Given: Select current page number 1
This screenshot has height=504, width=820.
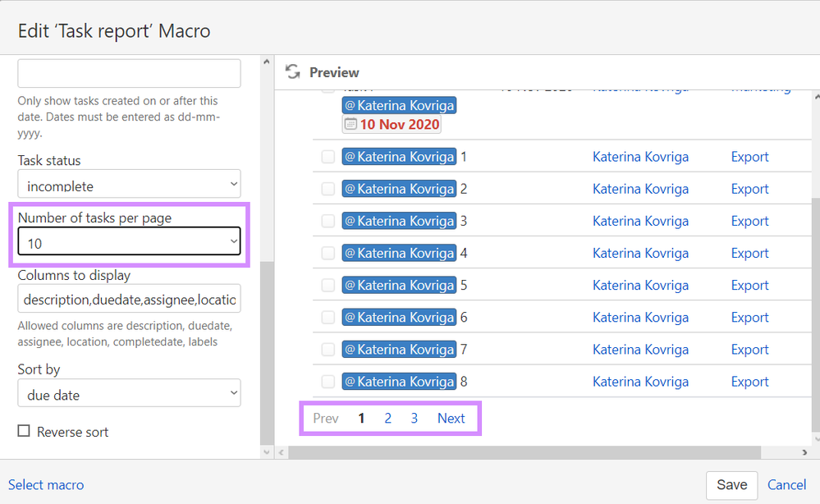Looking at the screenshot, I should point(361,419).
